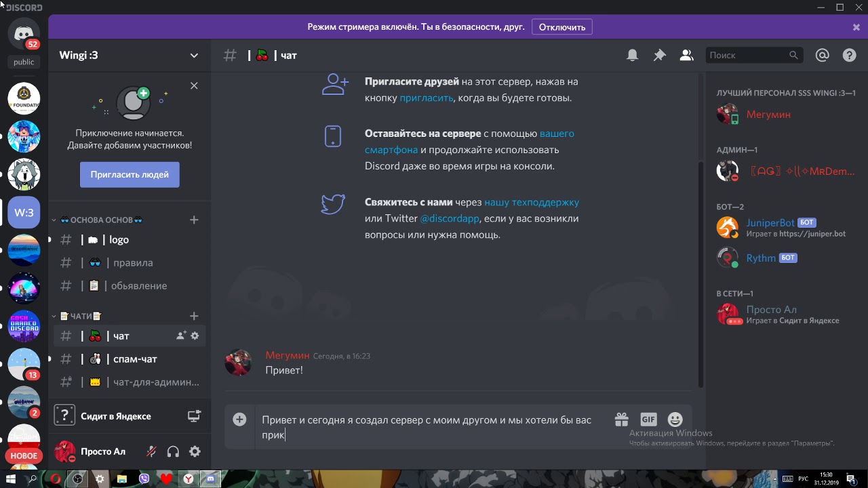Open JuniperBot member entry
The width and height of the screenshot is (868, 488).
(785, 227)
